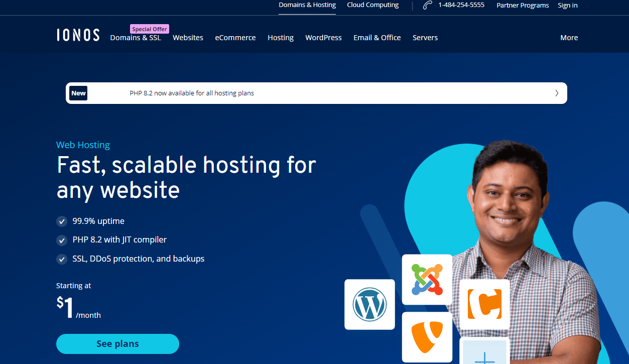Open the Domains & SSL menu
Screen dimensions: 629x364
(x=136, y=38)
